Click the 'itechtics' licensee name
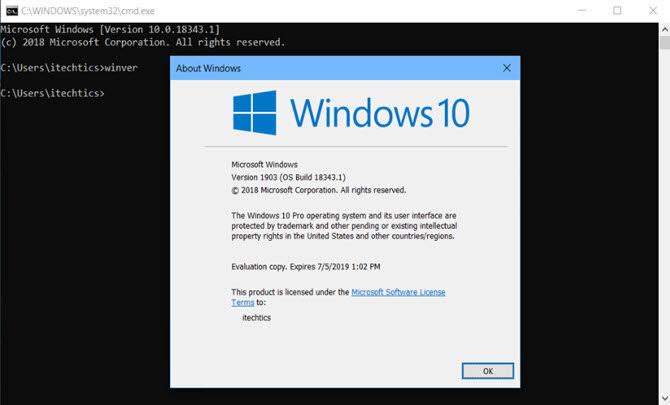Image resolution: width=670 pixels, height=405 pixels. click(256, 317)
